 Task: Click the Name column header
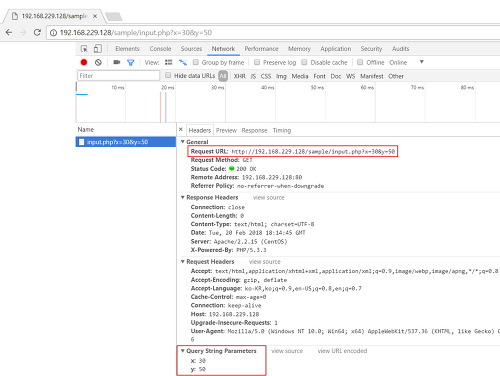[86, 129]
